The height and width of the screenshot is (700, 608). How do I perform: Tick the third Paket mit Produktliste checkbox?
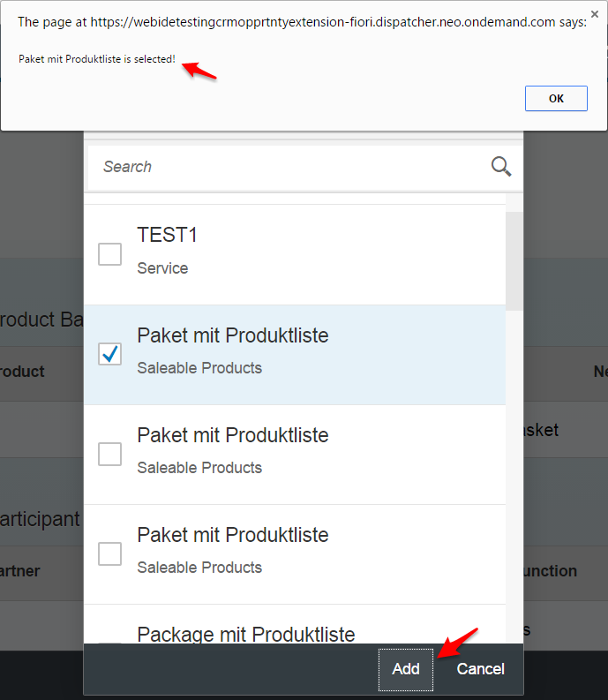pos(109,554)
